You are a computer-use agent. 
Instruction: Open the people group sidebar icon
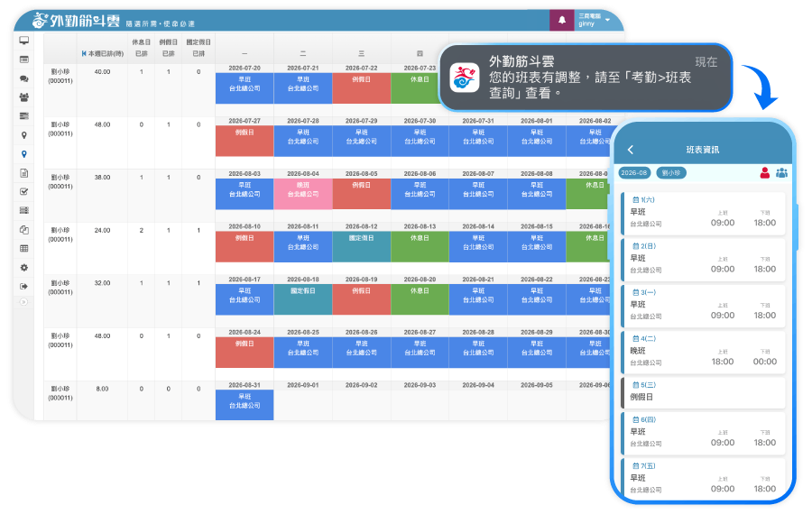pyautogui.click(x=23, y=97)
